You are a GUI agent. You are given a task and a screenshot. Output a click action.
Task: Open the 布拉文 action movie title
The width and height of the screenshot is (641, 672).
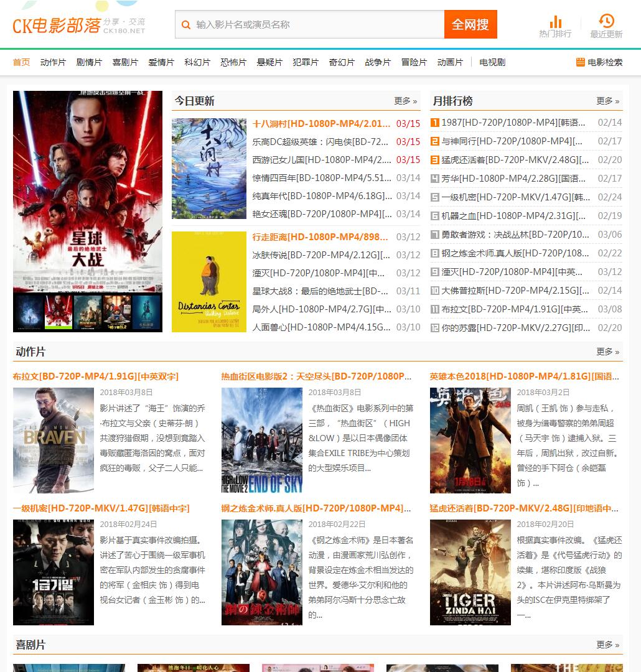[96, 376]
